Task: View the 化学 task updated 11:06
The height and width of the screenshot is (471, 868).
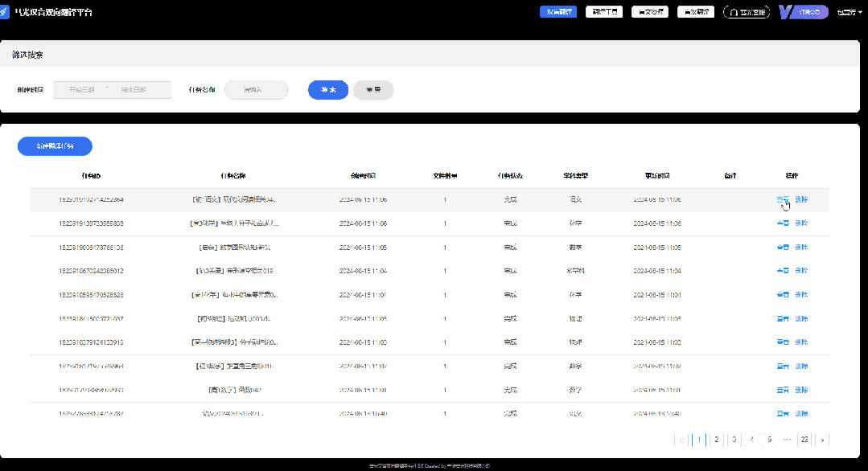Action: 782,223
